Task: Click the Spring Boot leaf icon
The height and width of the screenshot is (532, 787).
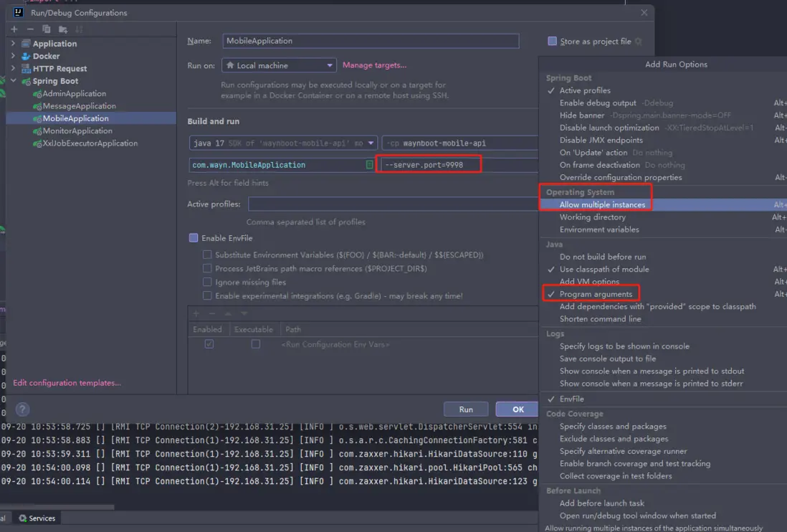Action: point(26,81)
